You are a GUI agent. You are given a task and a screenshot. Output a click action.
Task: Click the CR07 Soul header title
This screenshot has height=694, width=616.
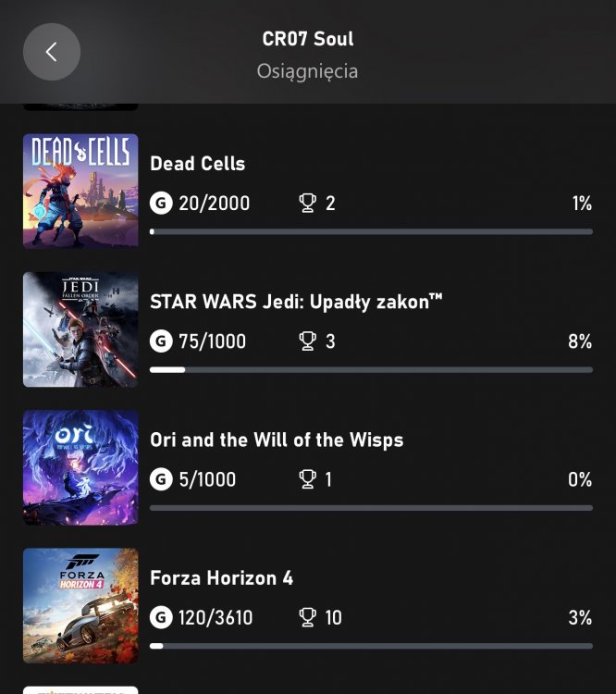pyautogui.click(x=307, y=40)
